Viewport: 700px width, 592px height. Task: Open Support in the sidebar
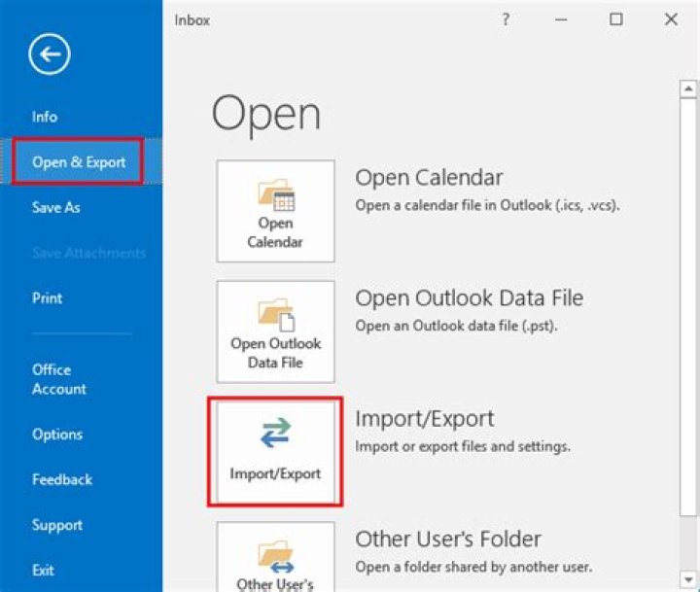tap(57, 525)
